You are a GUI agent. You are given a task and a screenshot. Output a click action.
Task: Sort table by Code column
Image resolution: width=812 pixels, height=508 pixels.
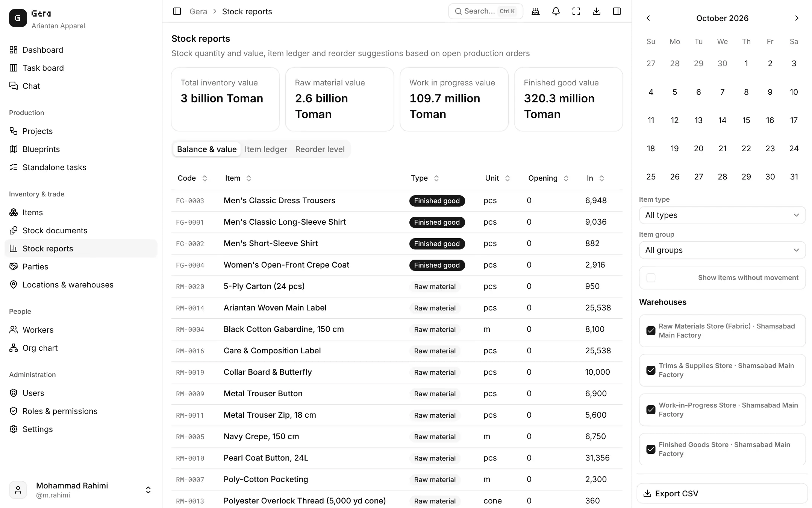click(x=192, y=178)
